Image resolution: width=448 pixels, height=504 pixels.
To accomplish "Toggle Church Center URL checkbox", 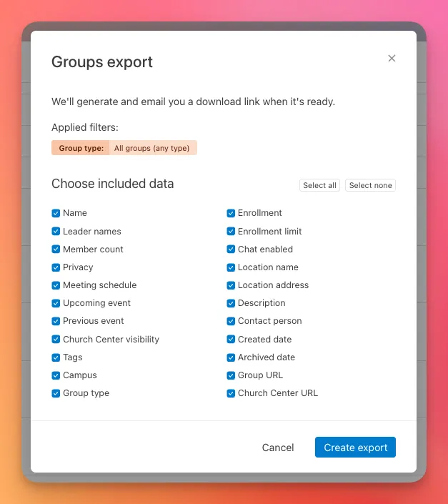I will tap(231, 393).
